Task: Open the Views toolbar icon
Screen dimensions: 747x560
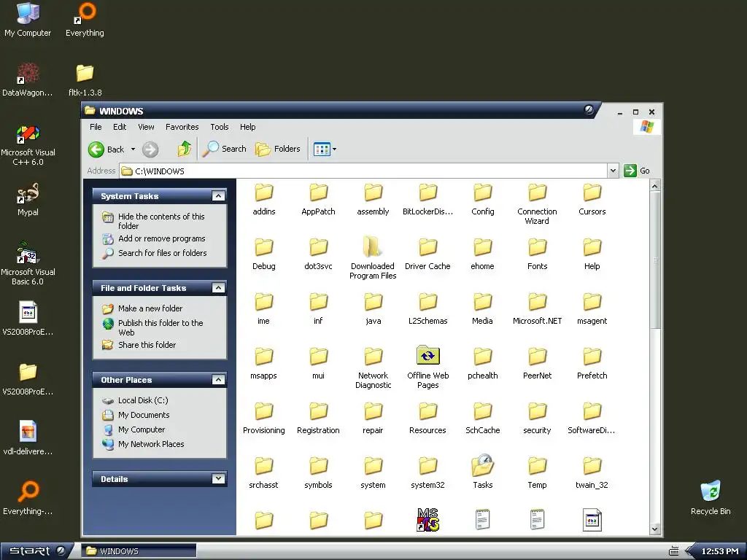Action: pyautogui.click(x=322, y=149)
